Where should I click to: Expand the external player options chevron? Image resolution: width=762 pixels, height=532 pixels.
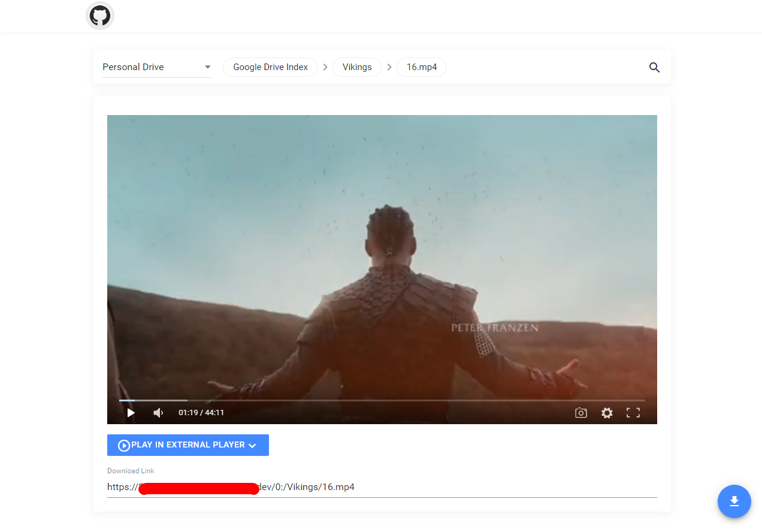[x=252, y=445]
